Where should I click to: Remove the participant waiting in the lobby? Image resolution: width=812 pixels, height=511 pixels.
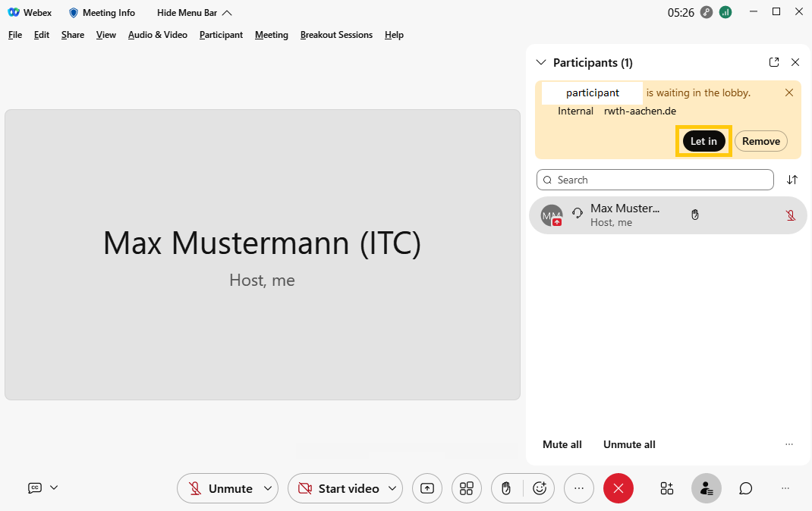760,141
